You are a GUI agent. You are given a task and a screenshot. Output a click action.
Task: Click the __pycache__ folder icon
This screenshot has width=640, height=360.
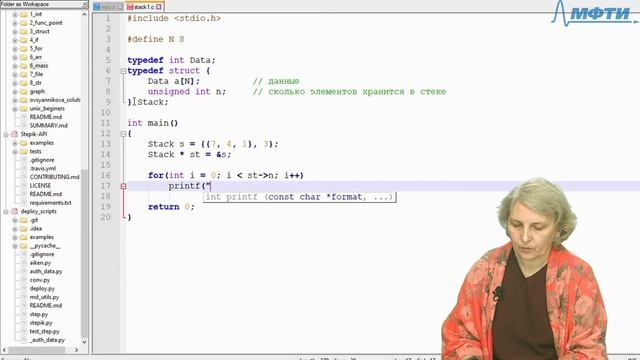click(24, 246)
